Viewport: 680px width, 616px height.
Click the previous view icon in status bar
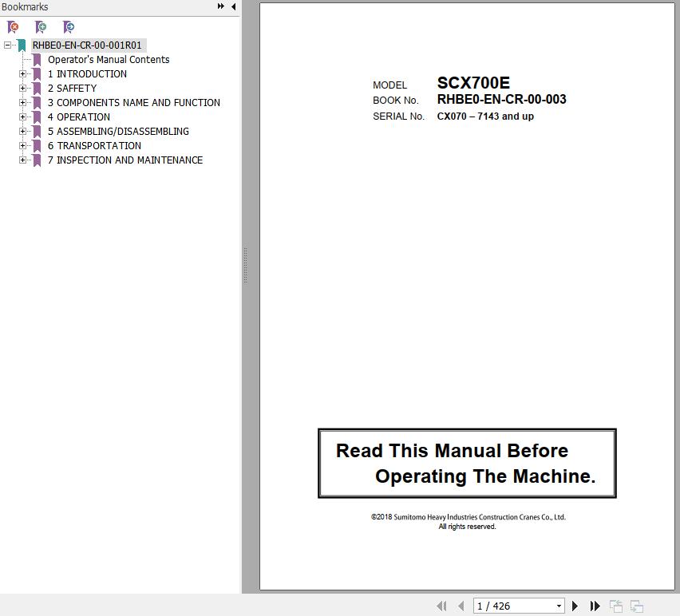pos(616,606)
